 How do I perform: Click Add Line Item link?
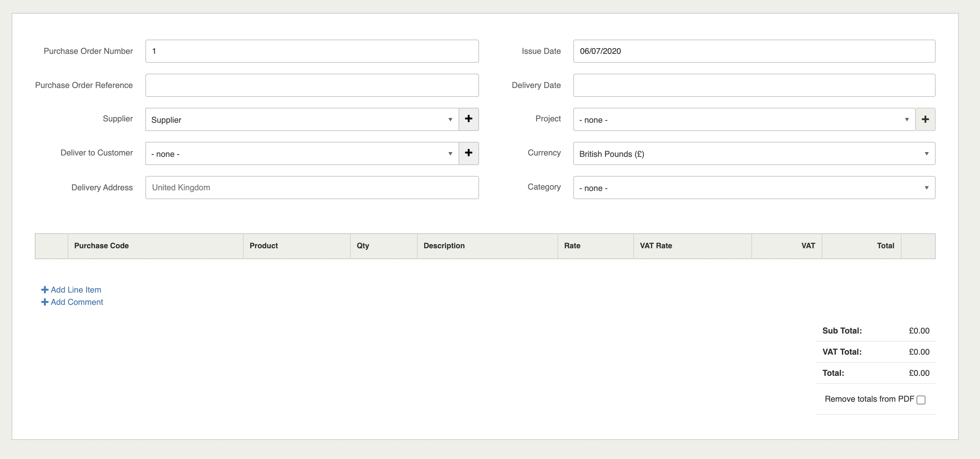point(76,290)
